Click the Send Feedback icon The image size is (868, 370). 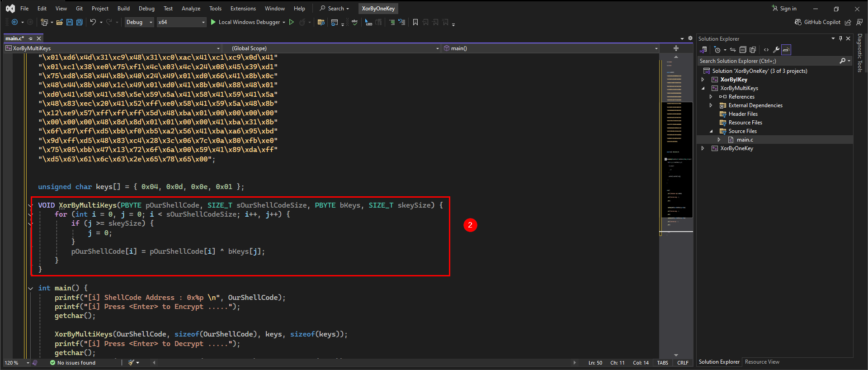click(859, 22)
